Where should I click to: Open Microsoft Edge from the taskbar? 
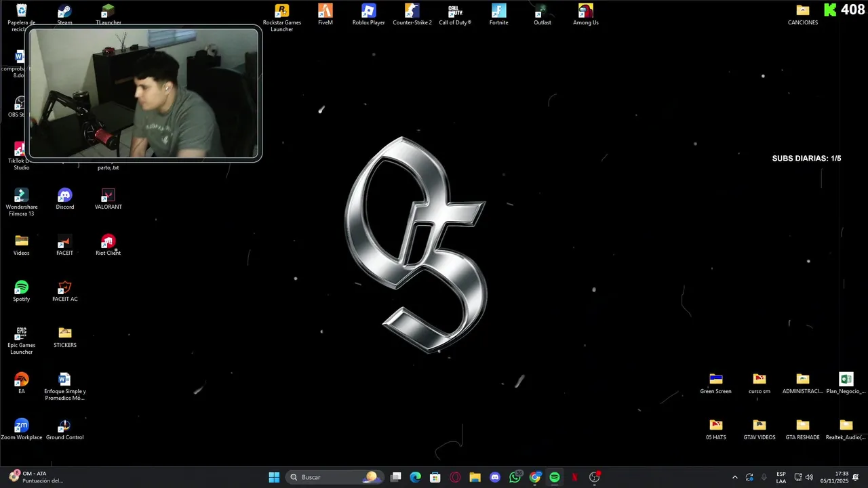click(x=416, y=477)
